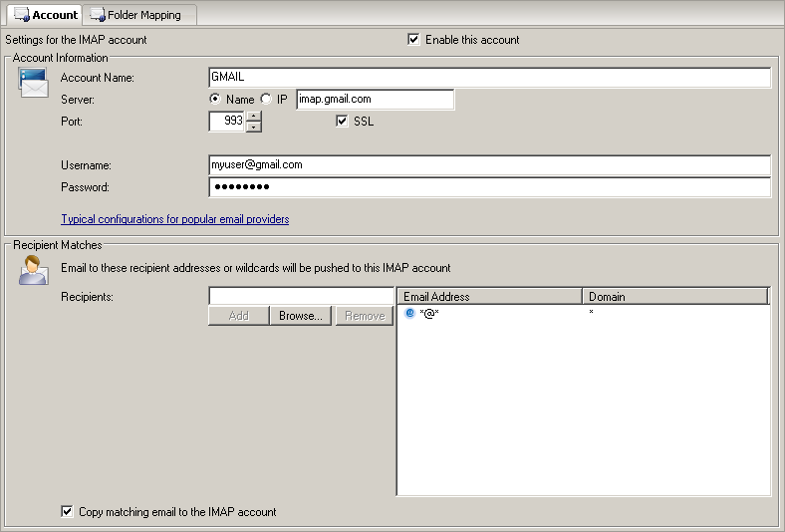This screenshot has height=532, width=785.
Task: Open Typical configurations for popular email providers link
Action: pyautogui.click(x=174, y=219)
